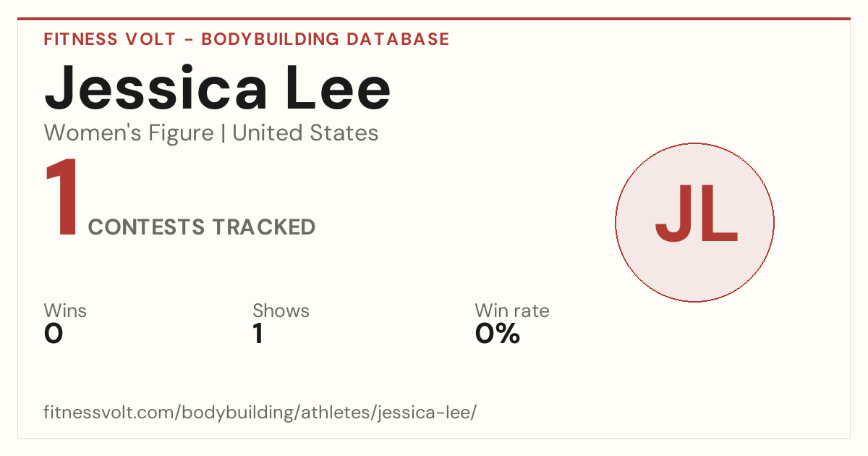Click the JL initials avatar circle
The height and width of the screenshot is (456, 868).
tap(694, 222)
